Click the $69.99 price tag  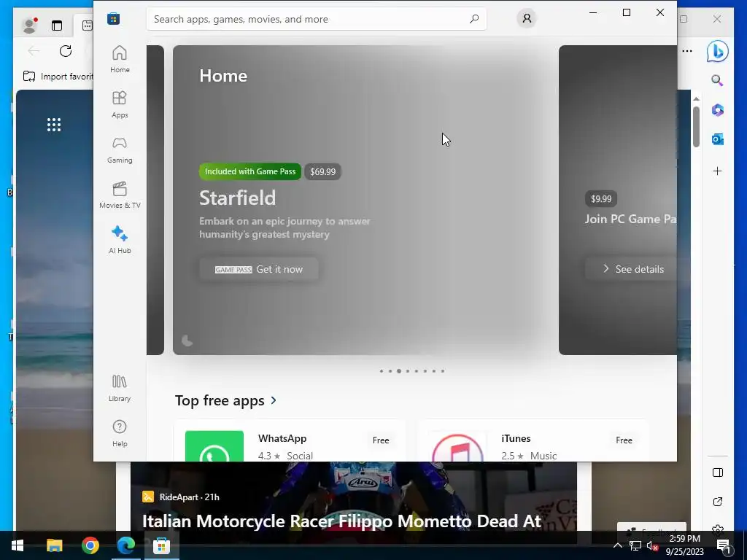point(322,171)
